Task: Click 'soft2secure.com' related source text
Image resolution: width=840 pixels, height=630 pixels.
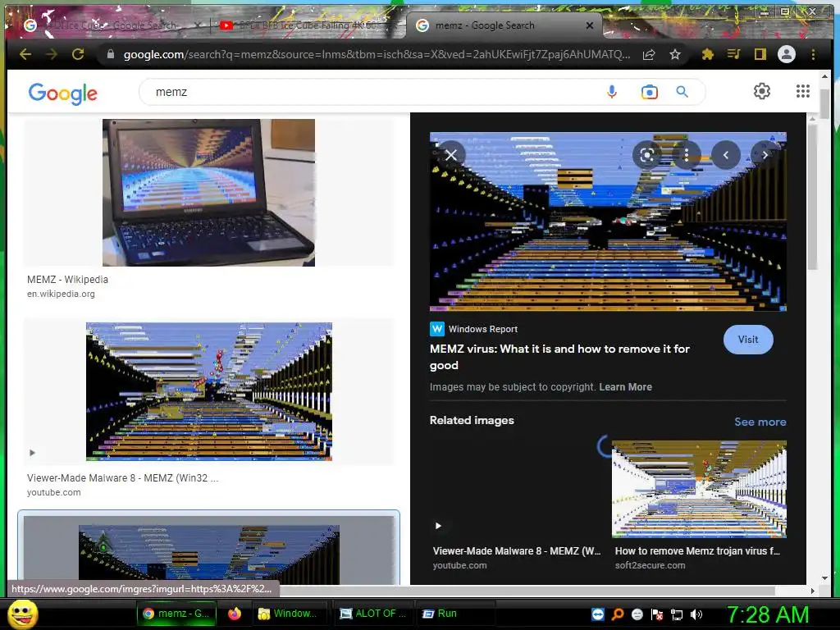Action: click(650, 565)
